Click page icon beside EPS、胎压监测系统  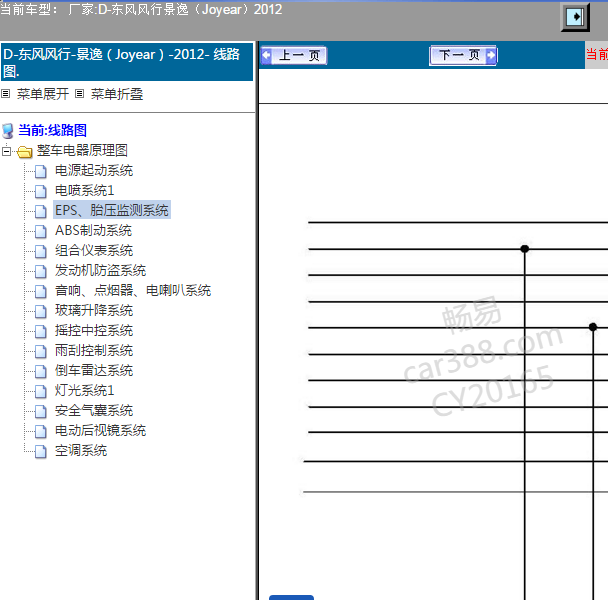41,211
